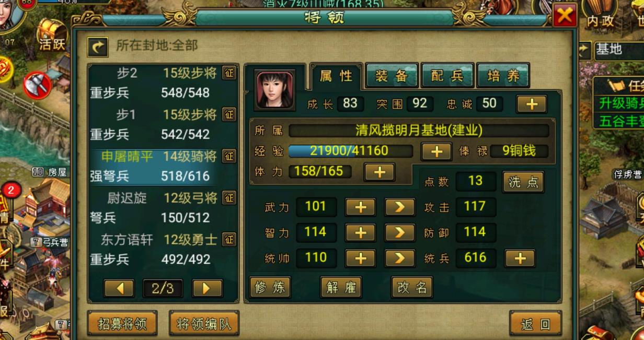Switch to the 装备 equipment tab
This screenshot has height=340, width=644.
click(392, 76)
